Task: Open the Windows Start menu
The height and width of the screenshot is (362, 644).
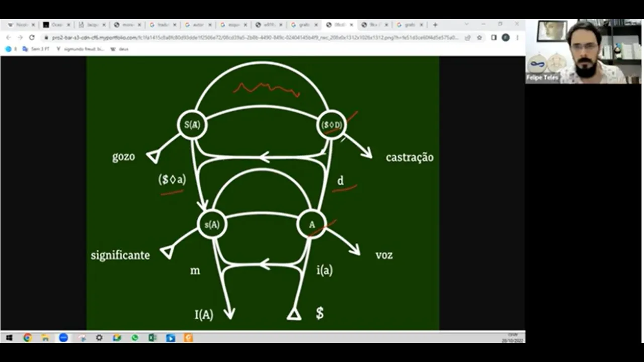Action: click(x=9, y=338)
